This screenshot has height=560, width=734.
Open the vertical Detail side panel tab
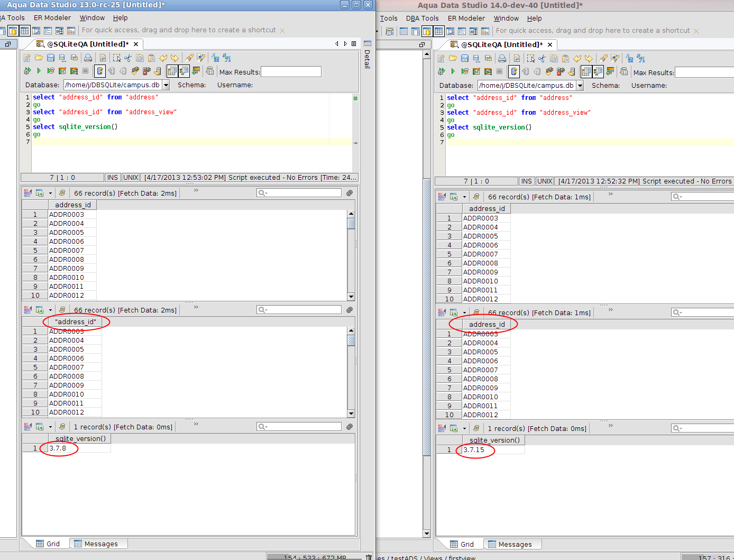(368, 56)
